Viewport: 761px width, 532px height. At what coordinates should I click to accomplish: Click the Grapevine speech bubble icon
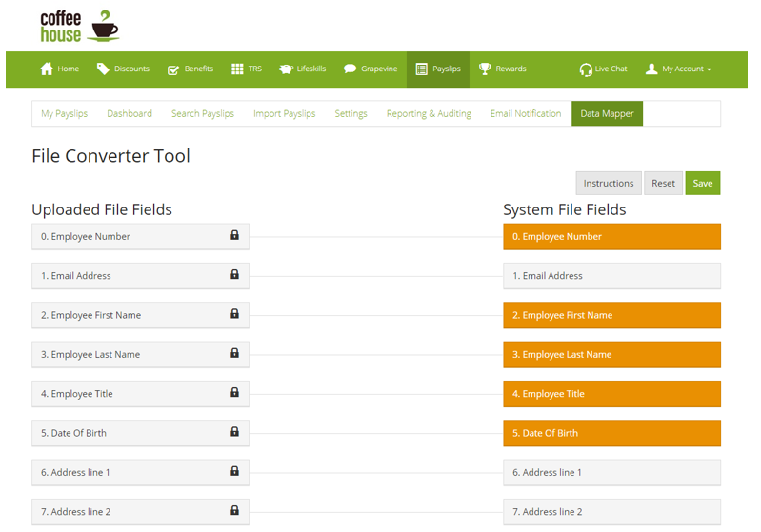coord(350,69)
